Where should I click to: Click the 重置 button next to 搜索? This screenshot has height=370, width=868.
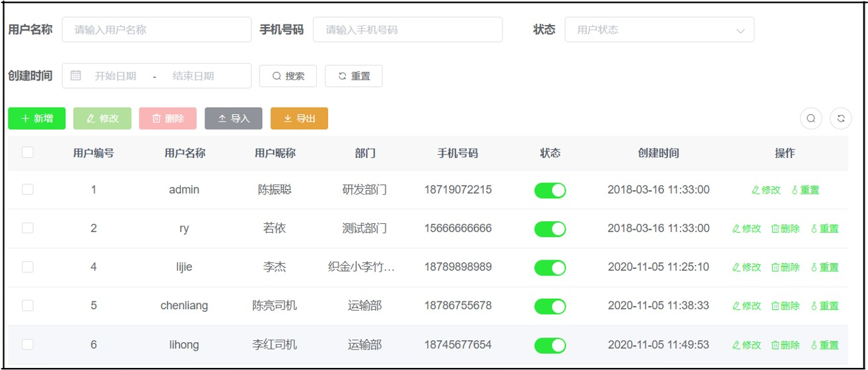pyautogui.click(x=353, y=76)
